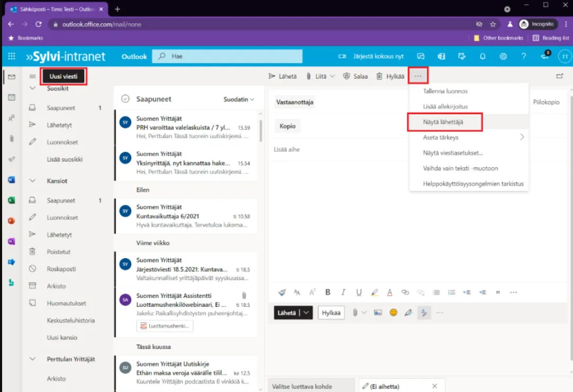Open the Suodatin filter dropdown
573x392 pixels.
(239, 99)
